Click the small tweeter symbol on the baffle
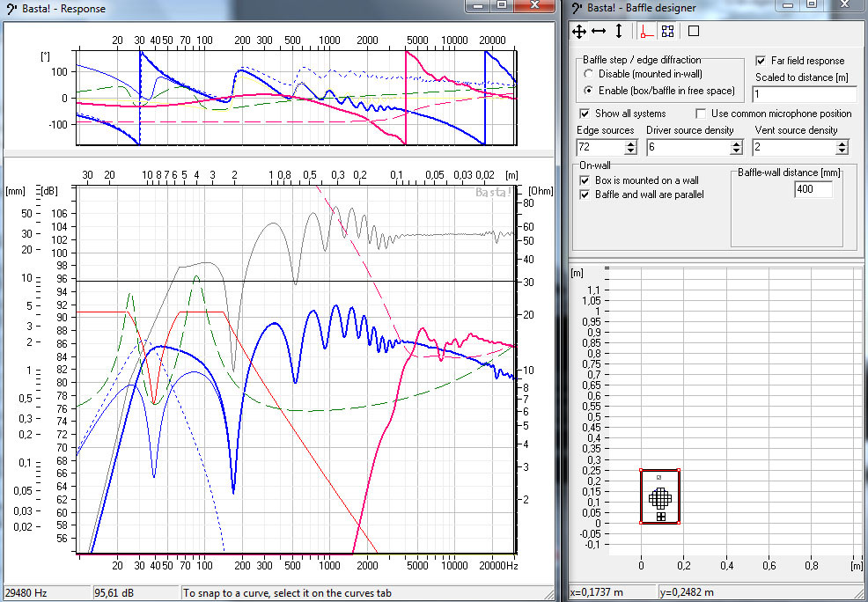 click(659, 478)
